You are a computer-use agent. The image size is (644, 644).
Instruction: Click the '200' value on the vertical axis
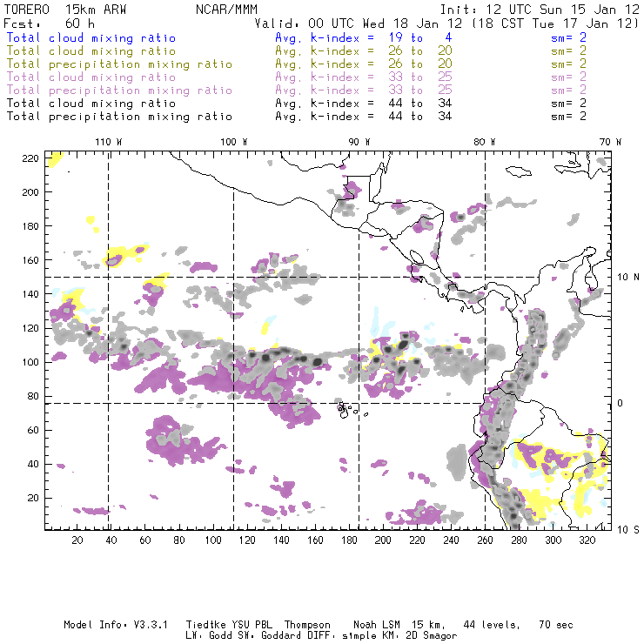(30, 192)
